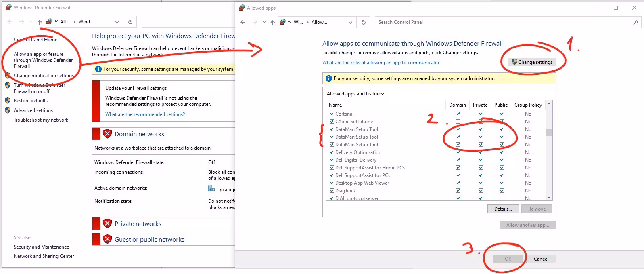Viewport: 644px width, 274px height.
Task: Click the allowed apps list scrollbar thumb
Action: coord(549,133)
